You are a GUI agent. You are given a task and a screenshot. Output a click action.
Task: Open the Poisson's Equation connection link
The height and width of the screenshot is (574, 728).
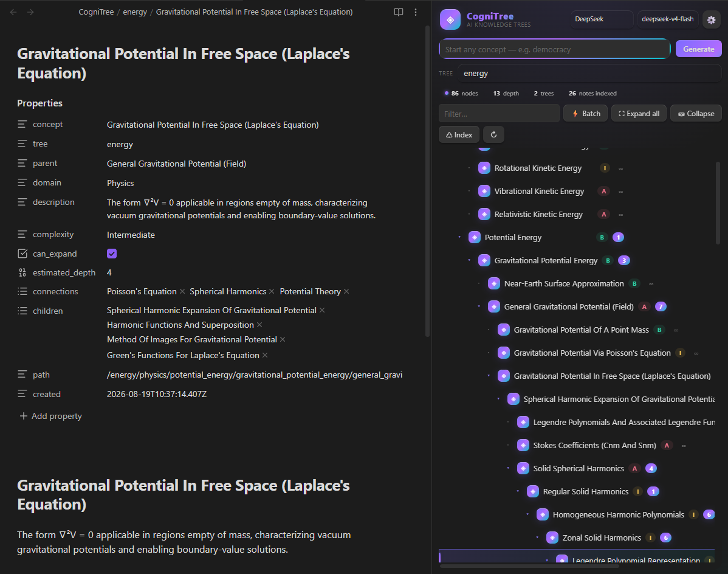142,291
